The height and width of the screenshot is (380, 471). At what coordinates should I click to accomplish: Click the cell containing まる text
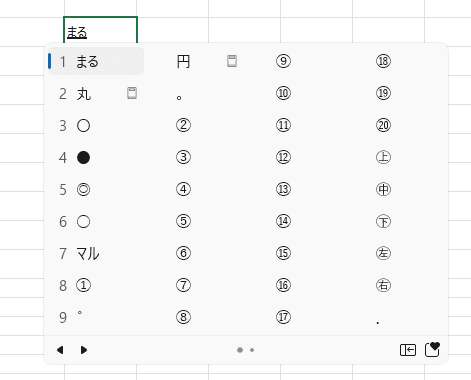point(100,30)
